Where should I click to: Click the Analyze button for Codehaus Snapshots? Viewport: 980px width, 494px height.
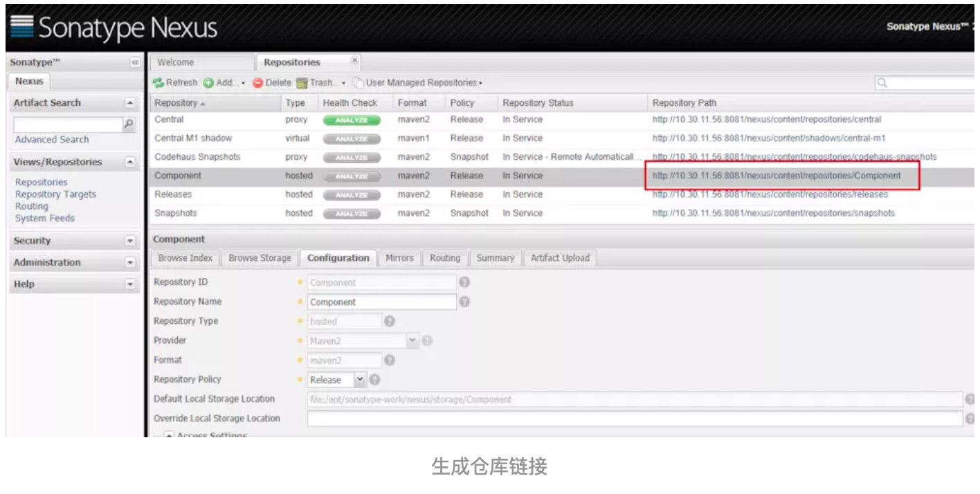coord(352,157)
